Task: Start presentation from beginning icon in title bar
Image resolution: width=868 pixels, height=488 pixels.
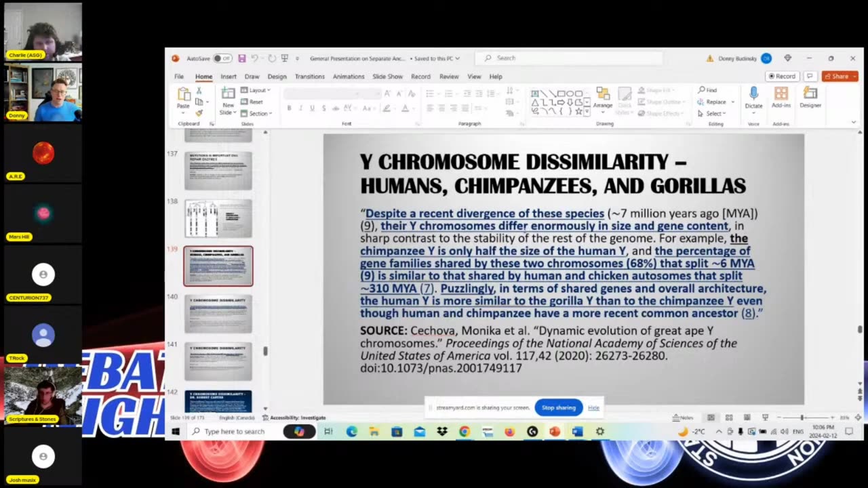Action: tap(285, 58)
